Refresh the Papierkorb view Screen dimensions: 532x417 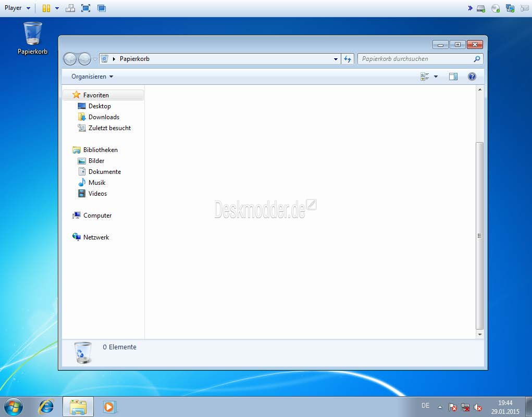[x=348, y=59]
